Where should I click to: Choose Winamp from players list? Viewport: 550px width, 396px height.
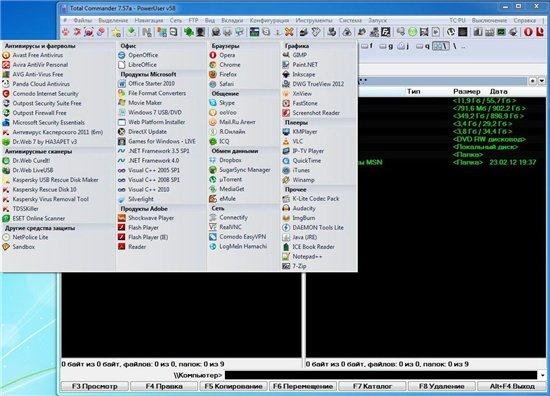pos(299,180)
